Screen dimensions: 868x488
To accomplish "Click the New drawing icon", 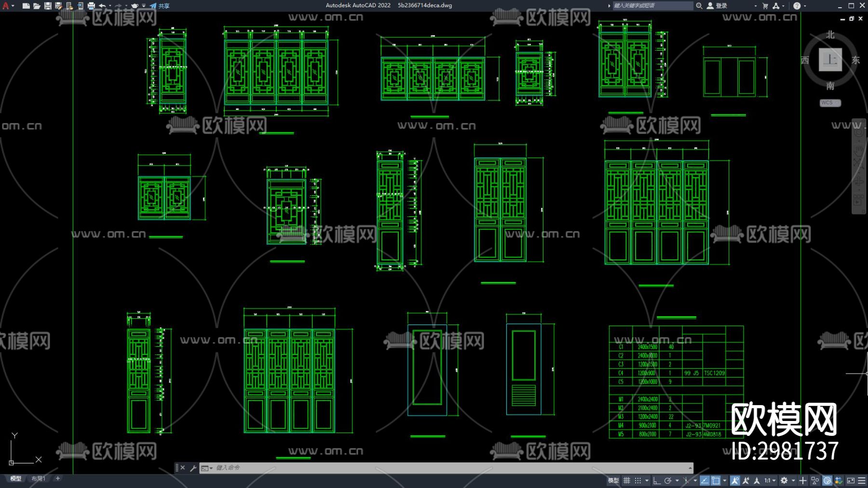I will [x=26, y=6].
